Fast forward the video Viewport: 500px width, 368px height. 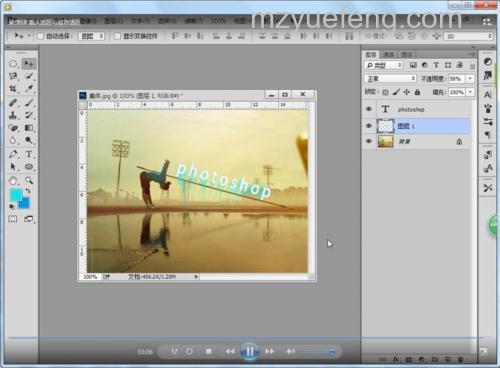(269, 351)
